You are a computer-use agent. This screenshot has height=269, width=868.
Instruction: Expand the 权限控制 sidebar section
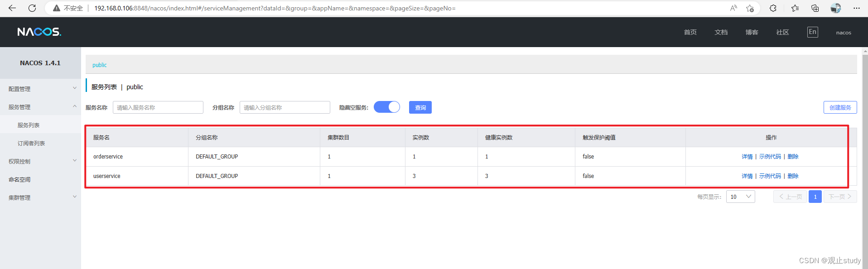[x=40, y=161]
